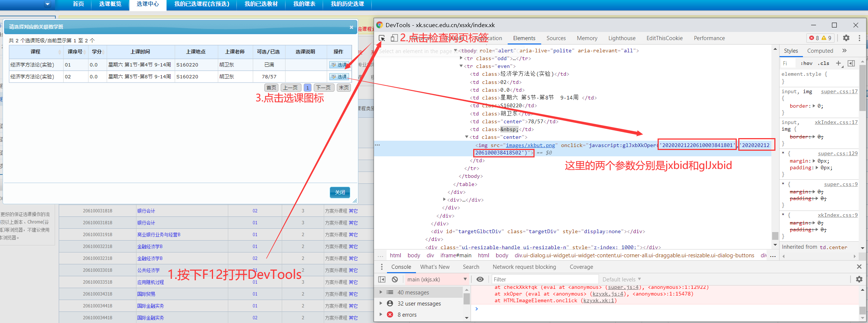Viewport: 868px width, 323px height.
Task: Click the iframe#main breadcrumb
Action: point(456,255)
